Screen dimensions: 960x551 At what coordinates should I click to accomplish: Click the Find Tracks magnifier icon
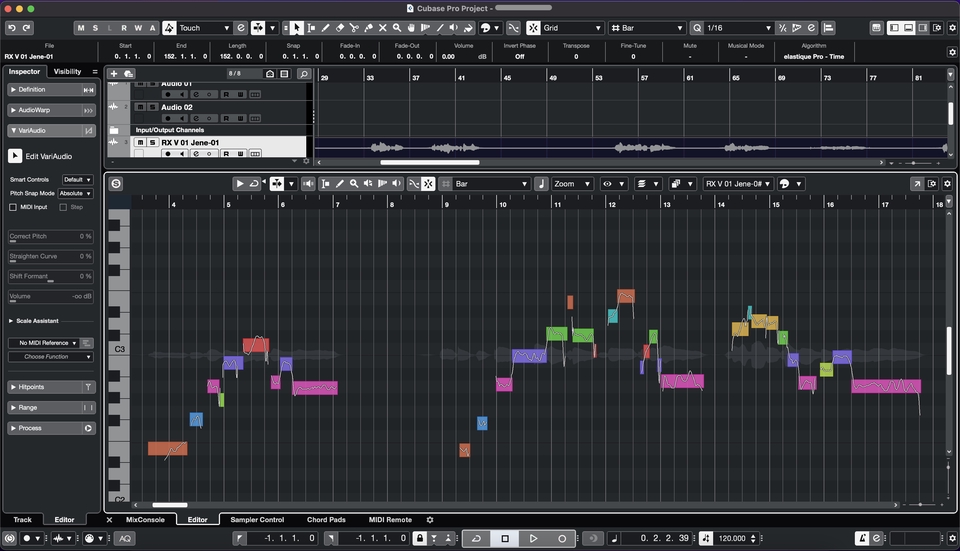tap(304, 73)
